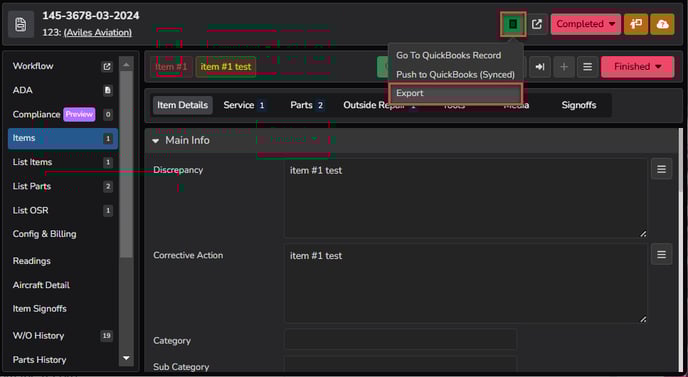Click the item #1 test chip
Image resolution: width=688 pixels, height=377 pixels.
tap(226, 67)
